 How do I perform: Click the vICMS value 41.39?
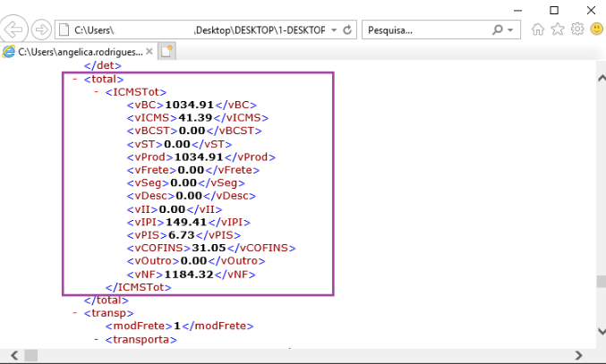click(x=195, y=118)
